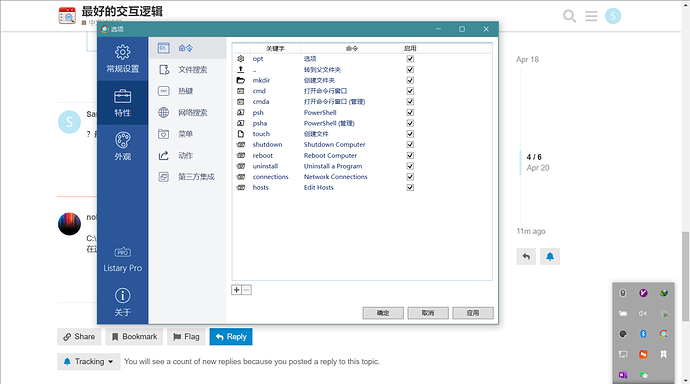Open the forum search icon
This screenshot has width=690, height=384.
pos(569,16)
